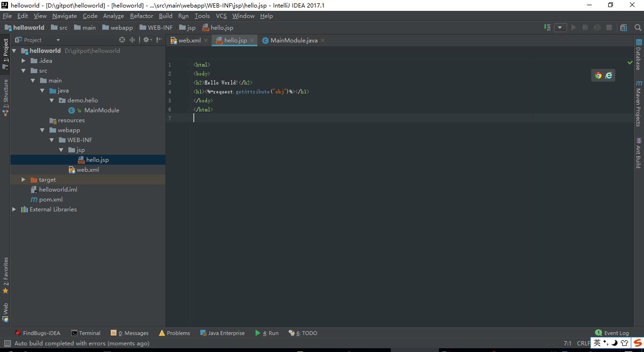Open the Terminal tool window
Viewport: 644px width, 352px height.
[x=85, y=333]
